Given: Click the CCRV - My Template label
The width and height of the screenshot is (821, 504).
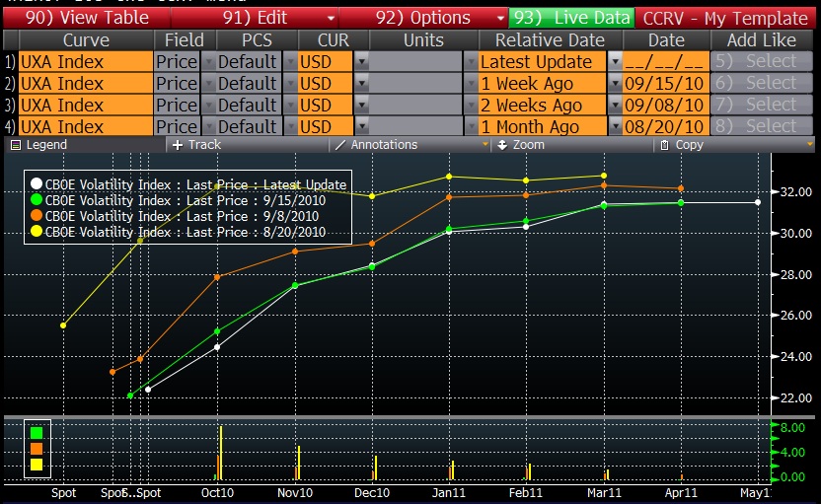Looking at the screenshot, I should 725,19.
